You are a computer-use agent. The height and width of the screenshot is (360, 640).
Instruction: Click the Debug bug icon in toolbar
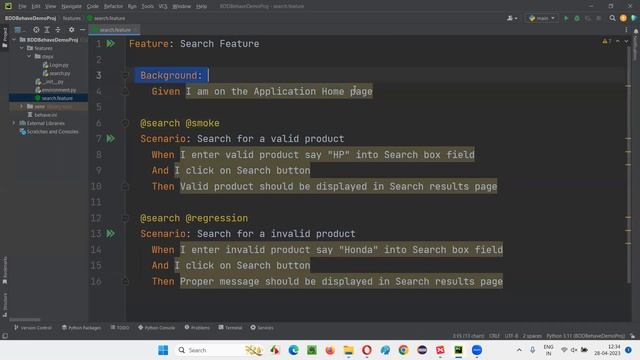(577, 18)
